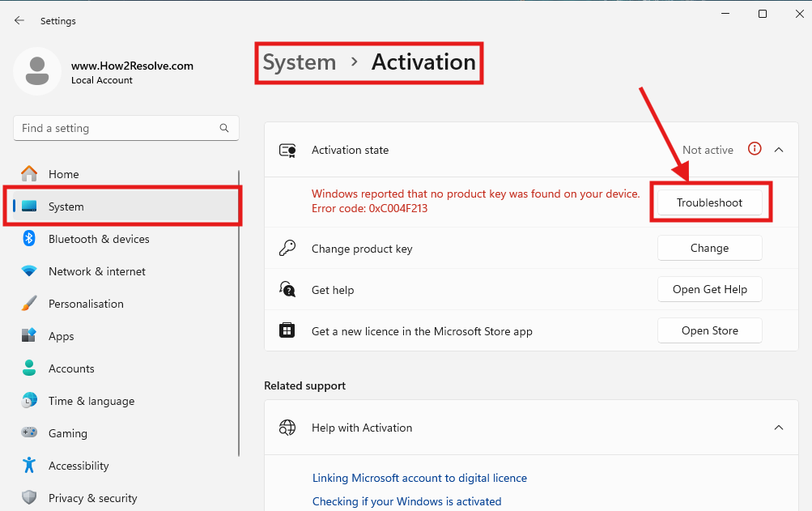
Task: Click the Activation state certificate icon
Action: (287, 151)
